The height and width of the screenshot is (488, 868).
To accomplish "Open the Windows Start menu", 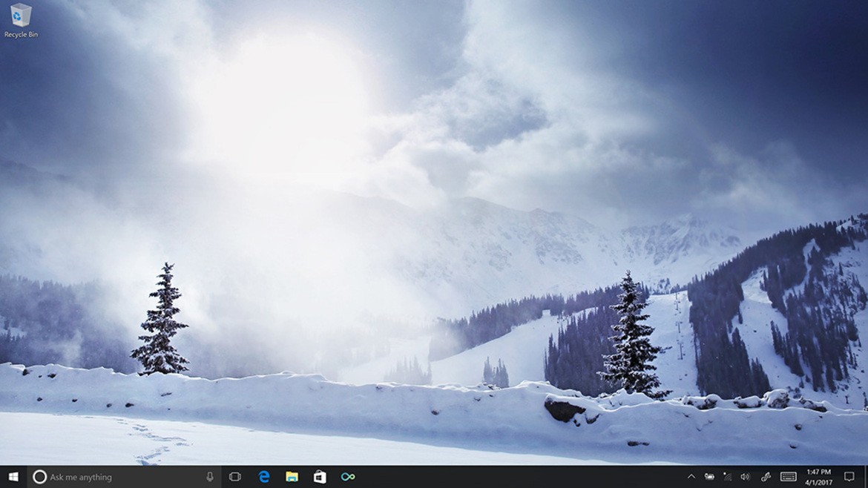I will click(13, 476).
